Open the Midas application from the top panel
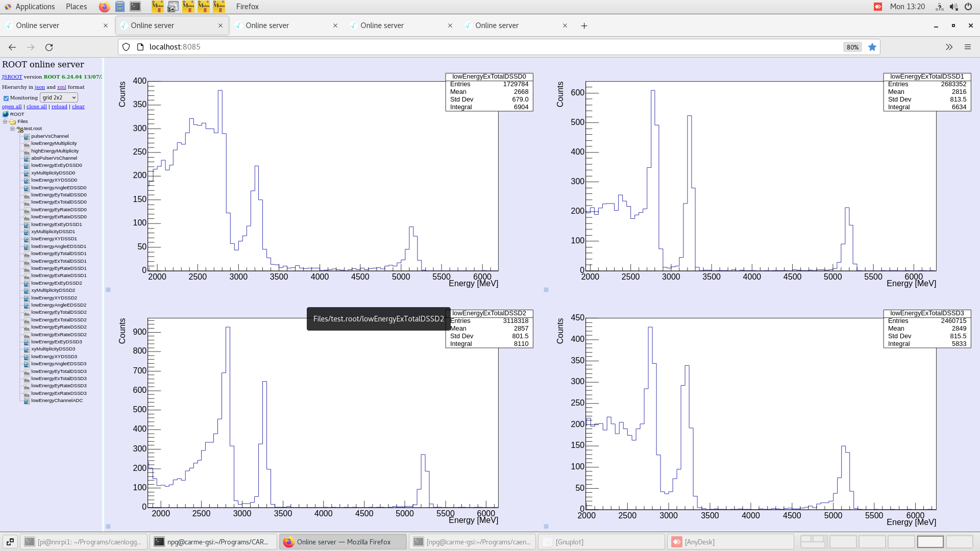This screenshot has width=980, height=551. [158, 7]
